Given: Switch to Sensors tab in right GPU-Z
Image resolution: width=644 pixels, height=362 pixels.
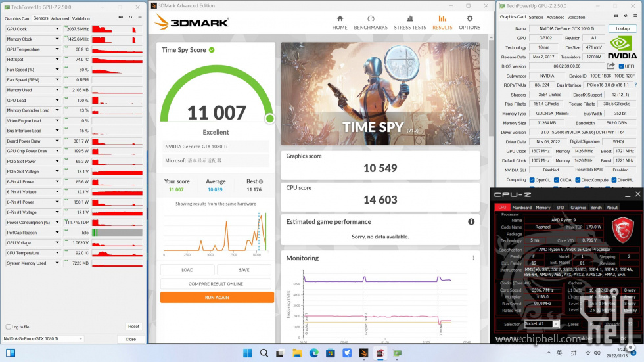Looking at the screenshot, I should (x=536, y=17).
